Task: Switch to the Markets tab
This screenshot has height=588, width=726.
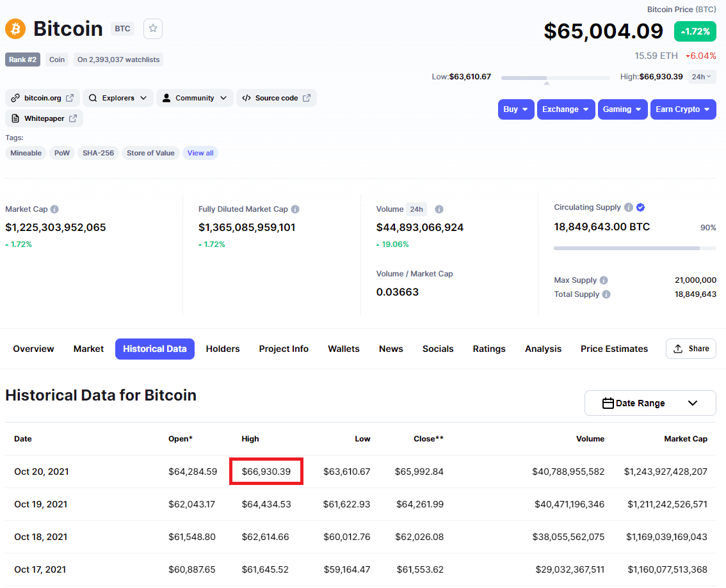Action: pos(88,349)
